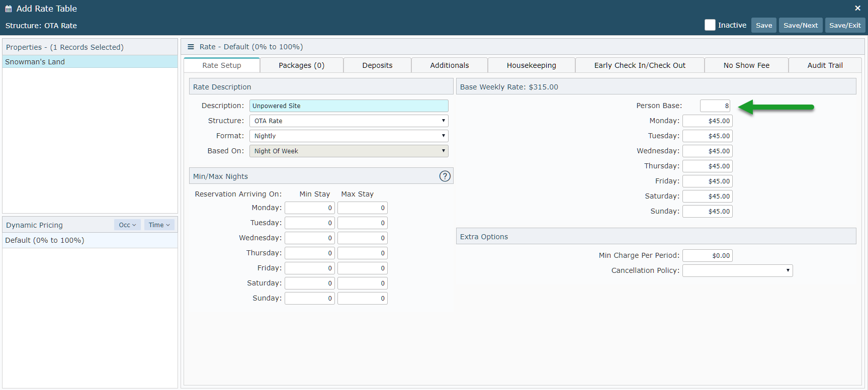Select the Snowman's Land property row
The image size is (868, 390).
[x=90, y=61]
